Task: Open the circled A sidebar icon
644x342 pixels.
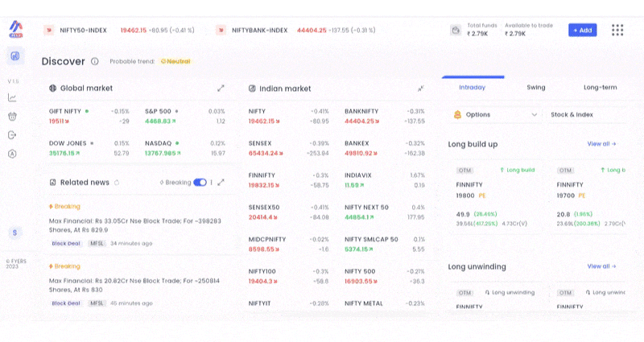Action: (12, 154)
